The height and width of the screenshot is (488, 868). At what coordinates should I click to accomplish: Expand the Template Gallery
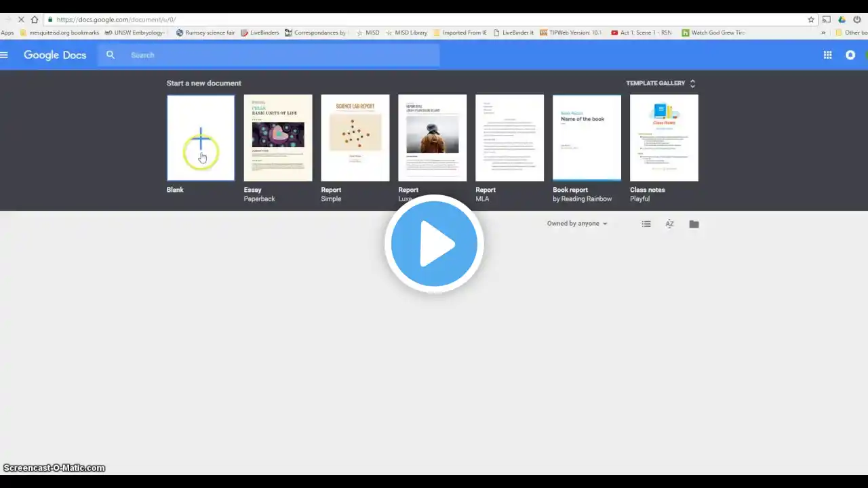pyautogui.click(x=660, y=83)
